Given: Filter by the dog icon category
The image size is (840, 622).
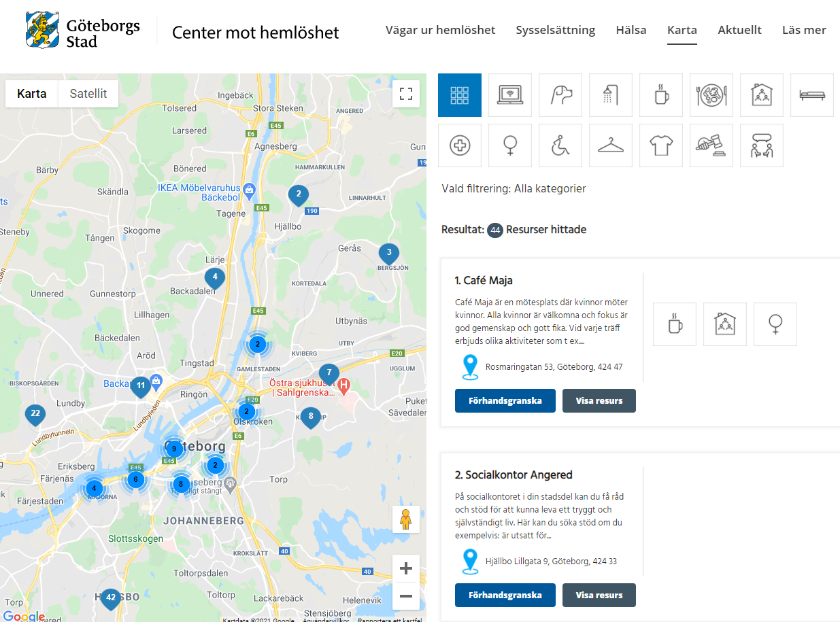Looking at the screenshot, I should 560,95.
